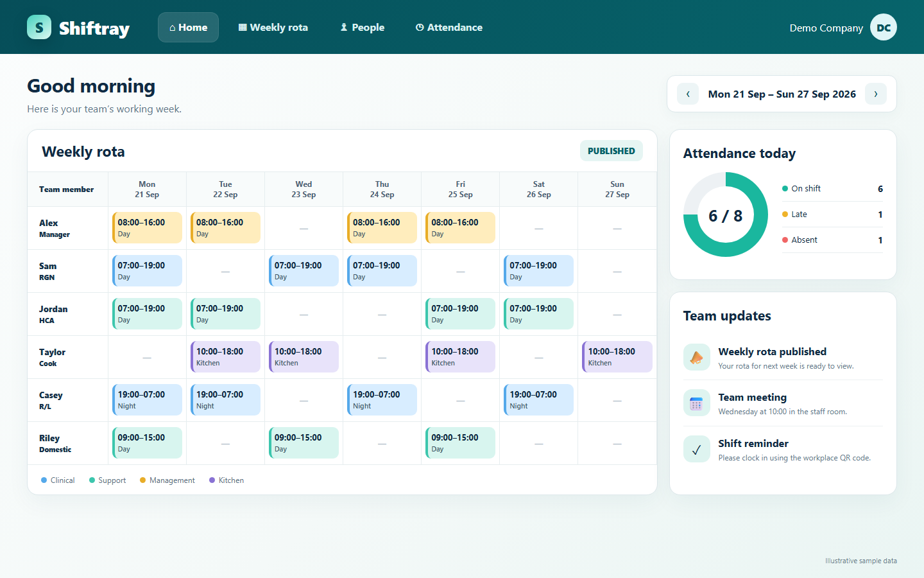Open Jordan's Tuesday 07:00–19:00 shift
Viewport: 924px width, 578px height.
pos(225,314)
